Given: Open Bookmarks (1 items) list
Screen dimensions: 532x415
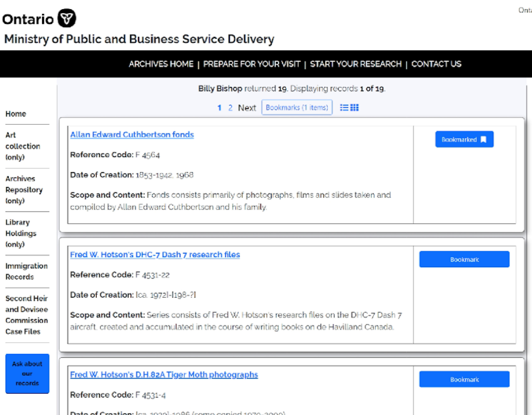Looking at the screenshot, I should pyautogui.click(x=297, y=107).
